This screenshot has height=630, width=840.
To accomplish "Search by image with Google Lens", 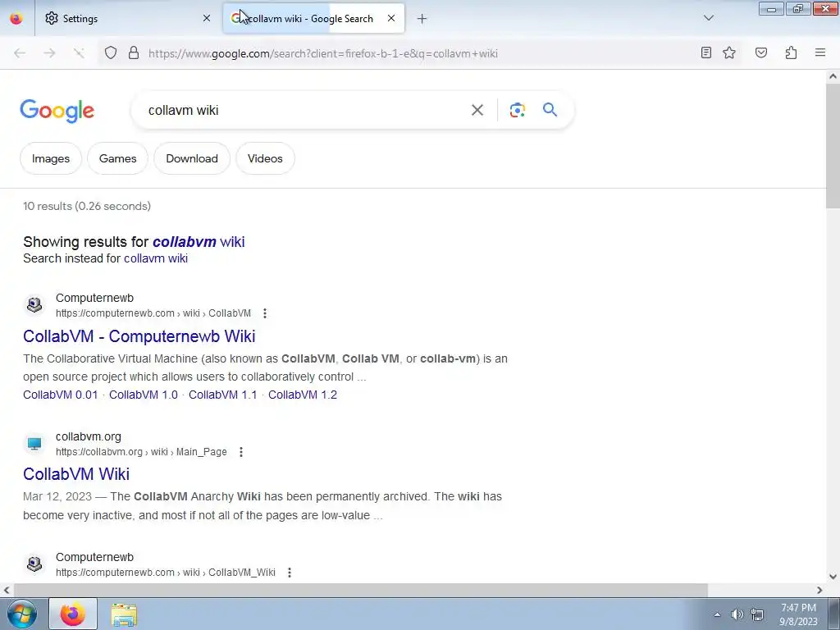I will pyautogui.click(x=517, y=110).
